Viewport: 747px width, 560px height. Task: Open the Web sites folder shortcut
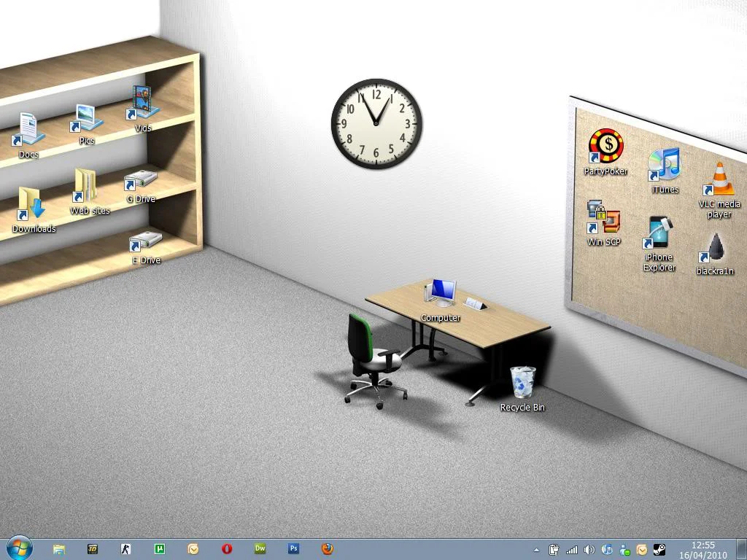click(x=90, y=192)
